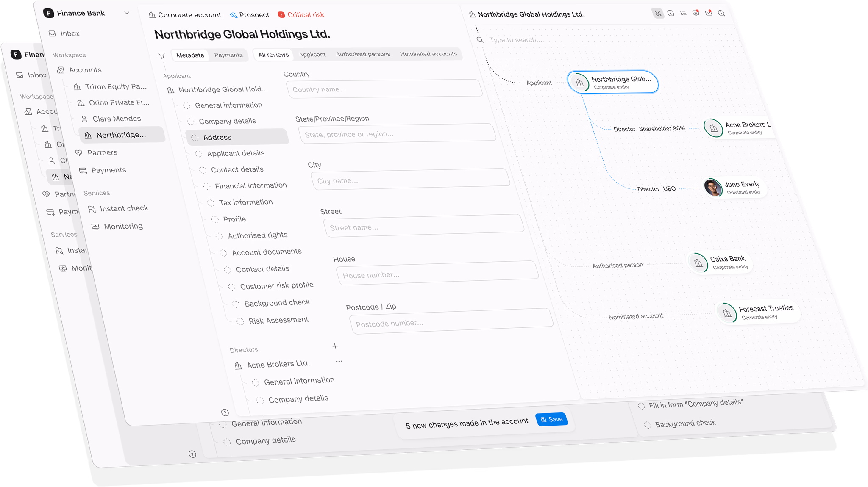The width and height of the screenshot is (868, 487).
Task: Select the Northbridge... account in sidebar
Action: 121,135
